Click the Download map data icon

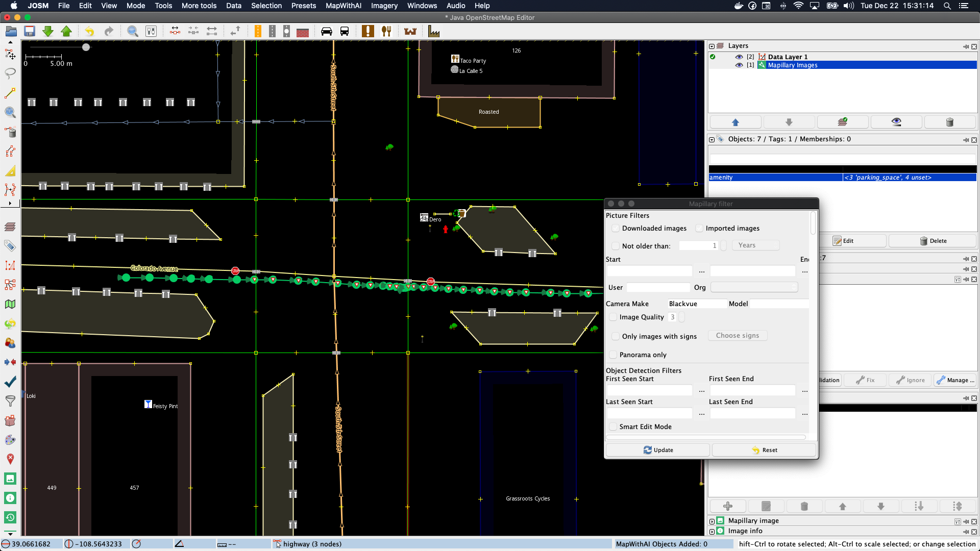(x=48, y=32)
